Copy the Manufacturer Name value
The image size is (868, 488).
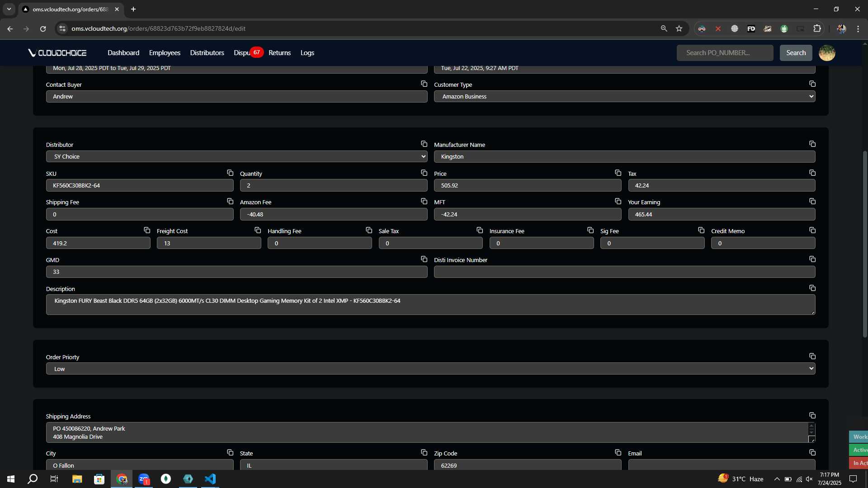(812, 144)
